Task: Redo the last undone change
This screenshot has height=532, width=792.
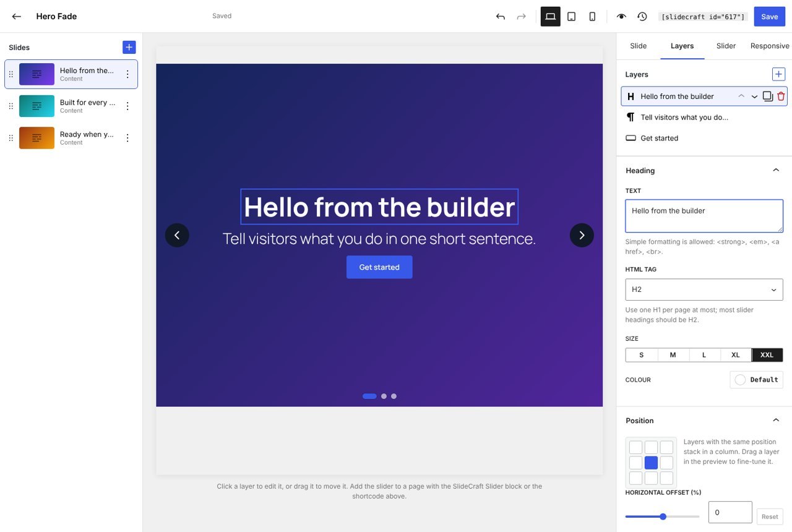Action: tap(521, 17)
